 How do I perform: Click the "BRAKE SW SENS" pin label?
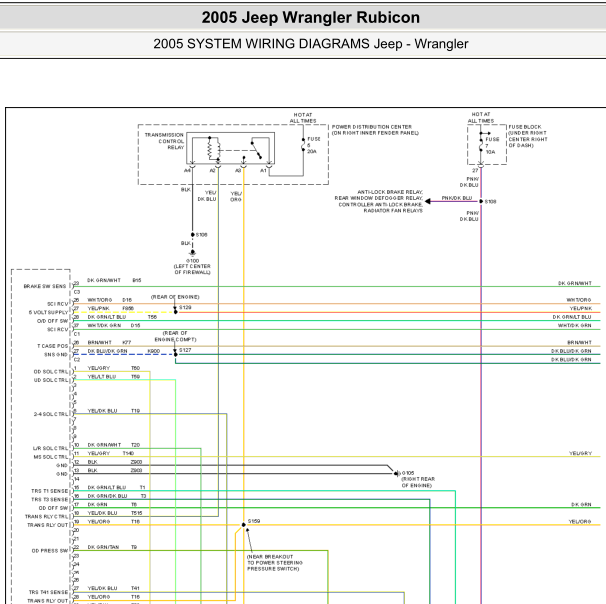[45, 286]
